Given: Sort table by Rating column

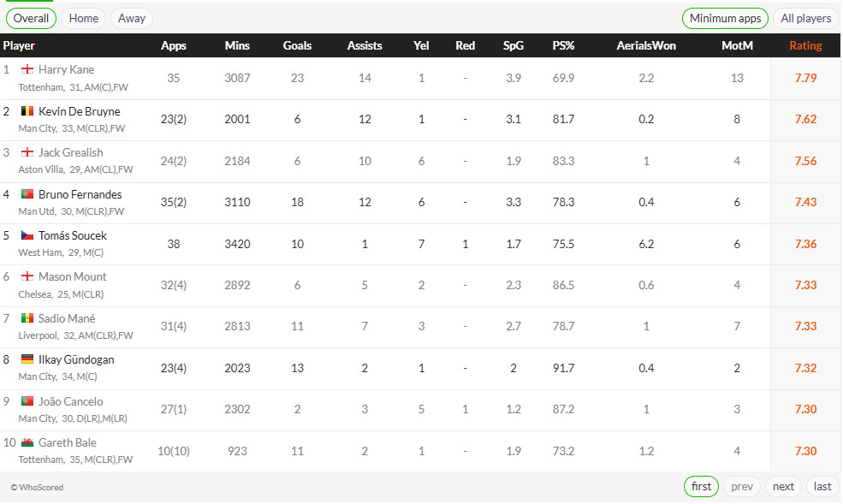Looking at the screenshot, I should point(805,45).
